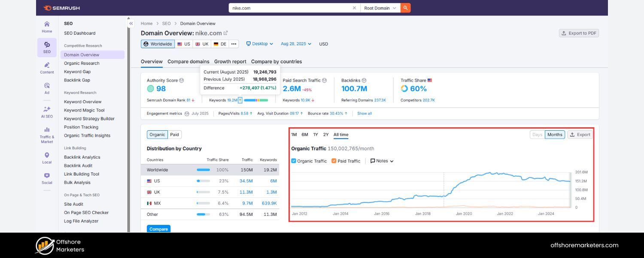Enable the Paid Traffic checkbox

pos(334,160)
